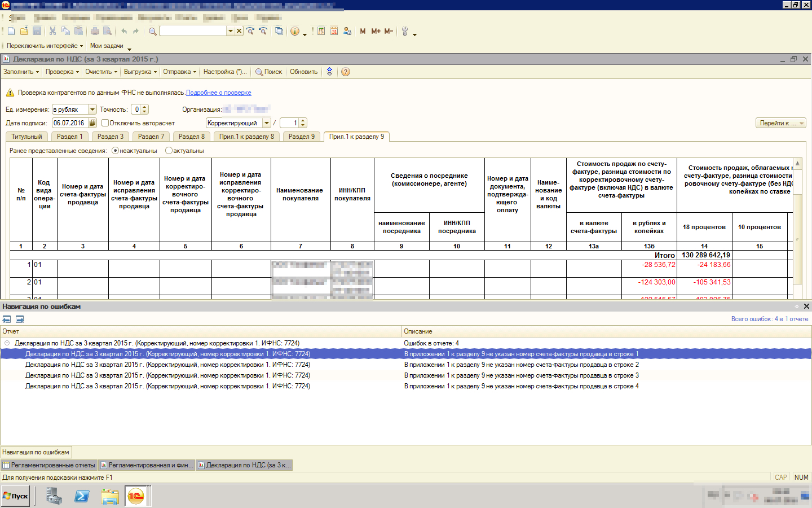Click the calculator icon in the toolbar
812x508 pixels.
click(x=321, y=31)
